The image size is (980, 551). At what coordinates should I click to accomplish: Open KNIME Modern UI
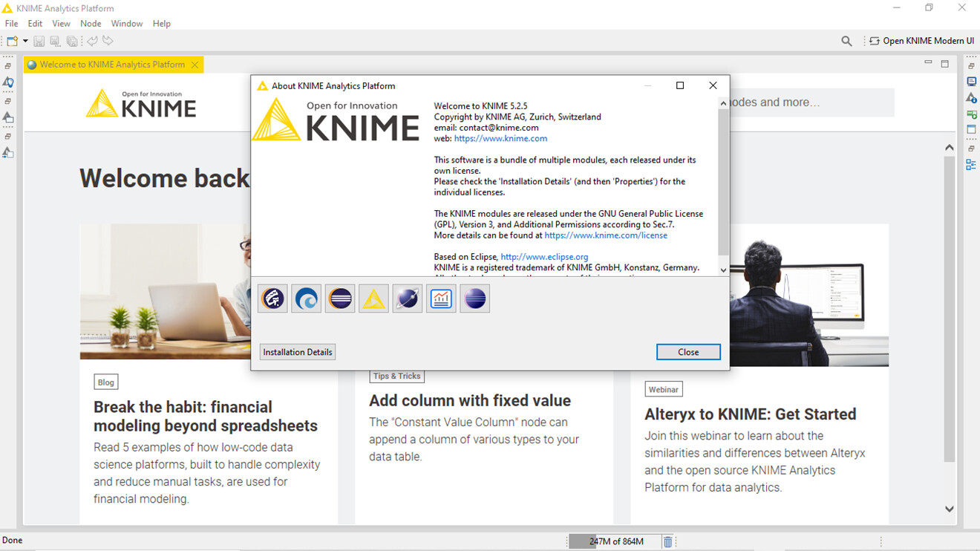point(921,41)
